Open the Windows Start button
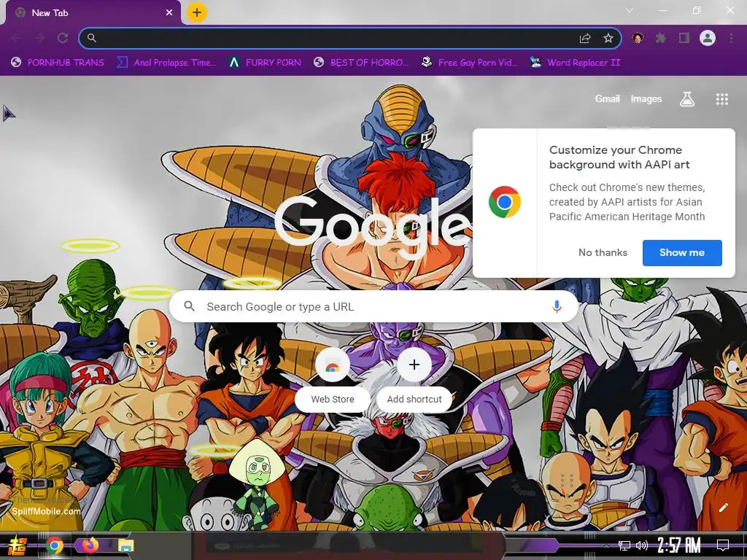Image resolution: width=747 pixels, height=560 pixels. (x=17, y=545)
